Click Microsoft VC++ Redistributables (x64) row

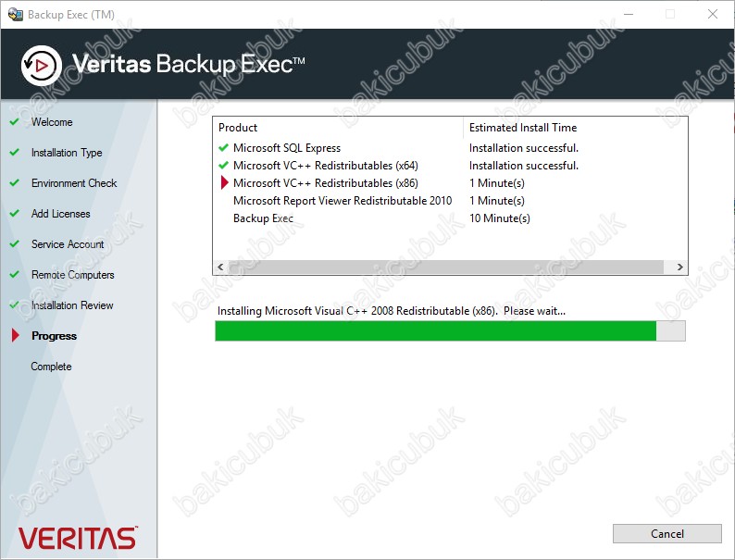pos(450,166)
